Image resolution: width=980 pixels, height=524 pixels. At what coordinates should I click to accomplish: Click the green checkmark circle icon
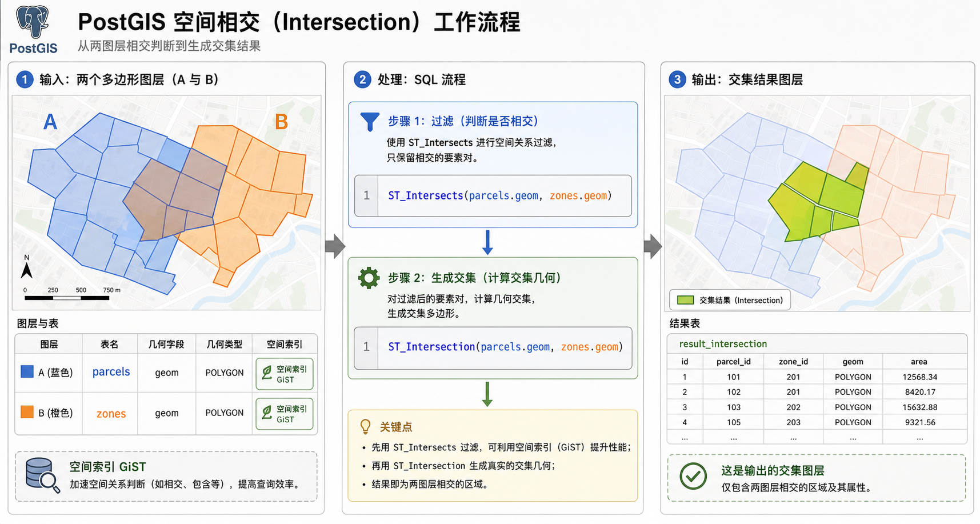tap(693, 476)
